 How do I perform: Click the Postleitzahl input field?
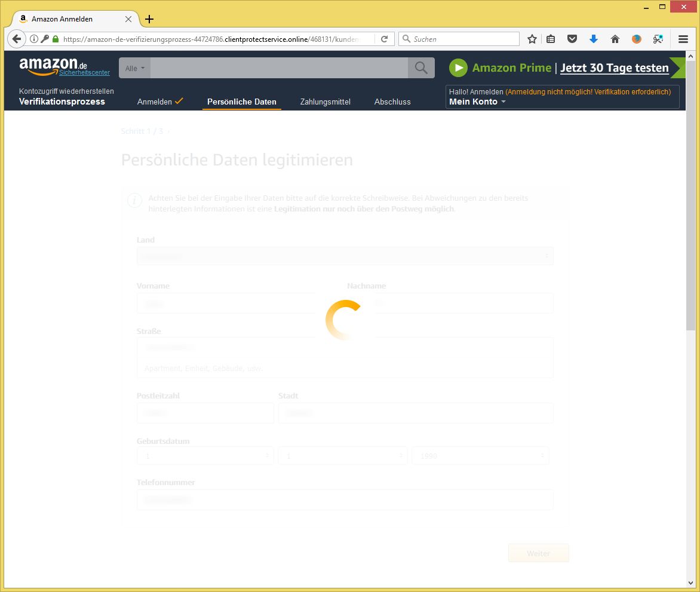pos(205,413)
